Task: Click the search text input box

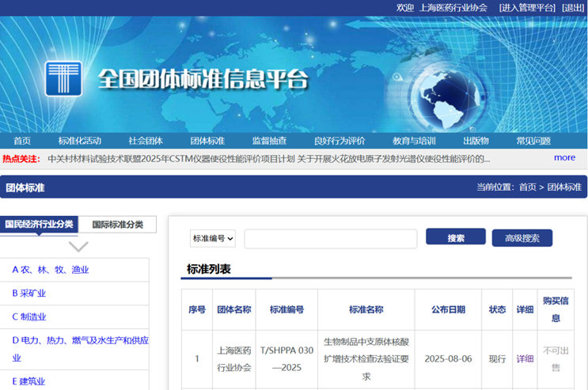Action: 330,238
